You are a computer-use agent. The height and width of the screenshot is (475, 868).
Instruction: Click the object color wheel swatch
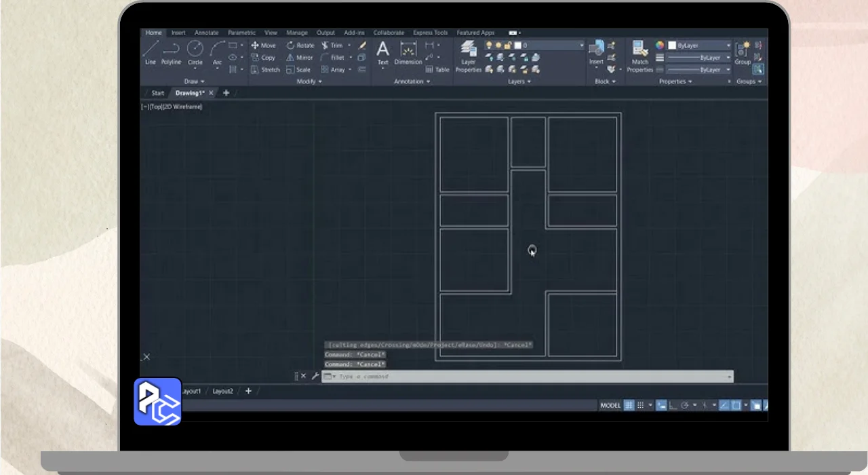click(660, 45)
